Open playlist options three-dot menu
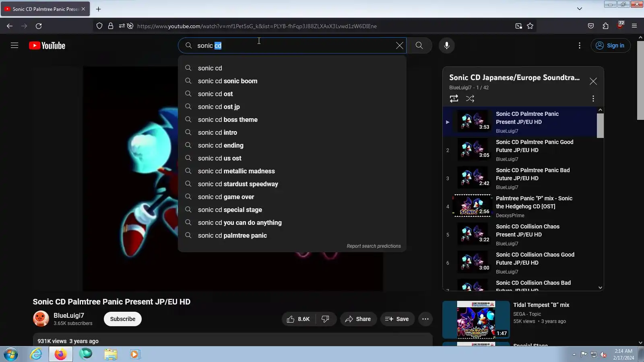 click(x=593, y=99)
